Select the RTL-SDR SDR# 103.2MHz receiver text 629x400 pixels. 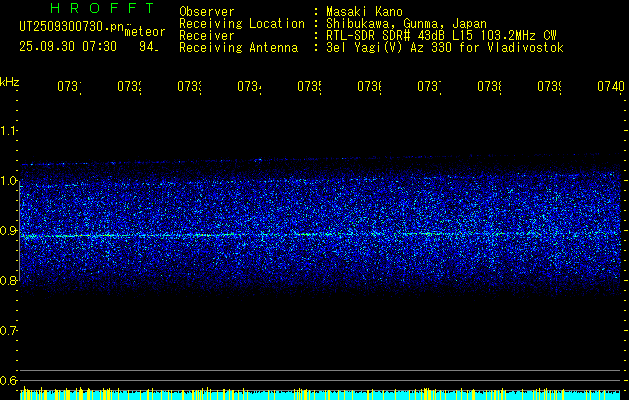(x=441, y=36)
